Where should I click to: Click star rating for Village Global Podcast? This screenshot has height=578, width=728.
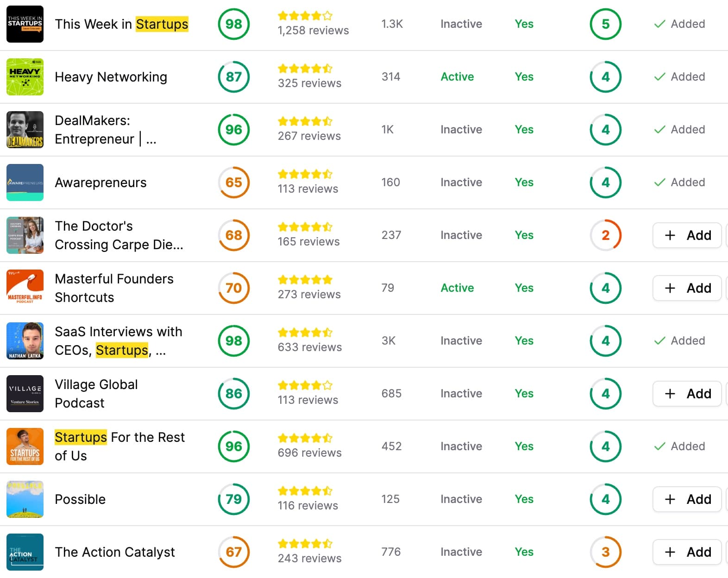coord(305,385)
